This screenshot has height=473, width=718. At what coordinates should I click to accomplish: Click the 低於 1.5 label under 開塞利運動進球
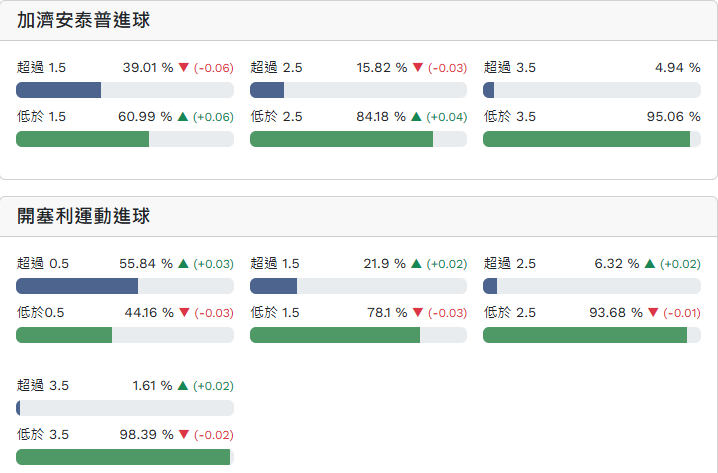click(275, 313)
